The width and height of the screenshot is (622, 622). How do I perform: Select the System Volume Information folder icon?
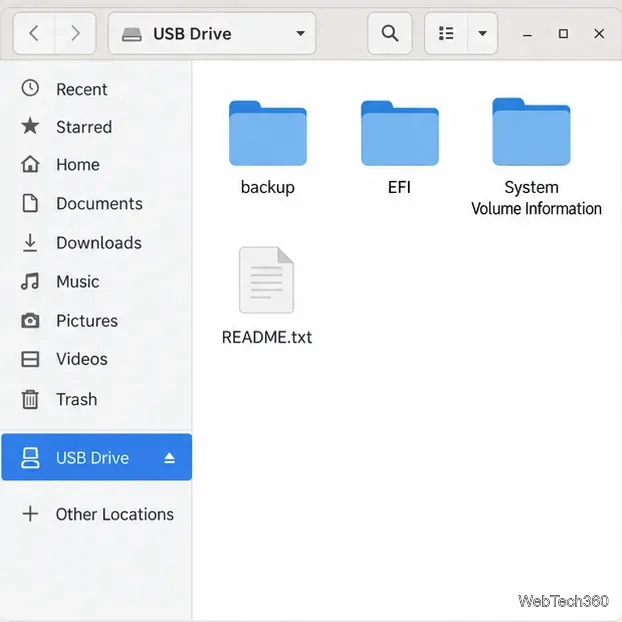click(x=531, y=132)
